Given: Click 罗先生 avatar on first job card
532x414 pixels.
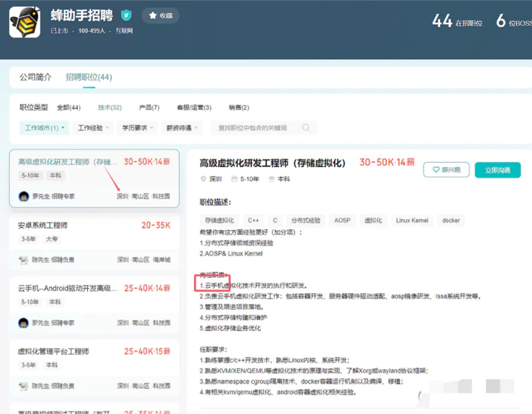Looking at the screenshot, I should point(24,196).
